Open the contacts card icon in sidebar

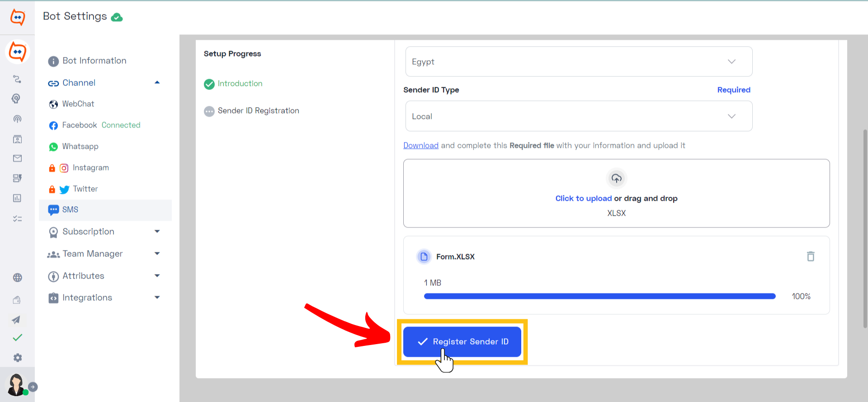pos(17,139)
